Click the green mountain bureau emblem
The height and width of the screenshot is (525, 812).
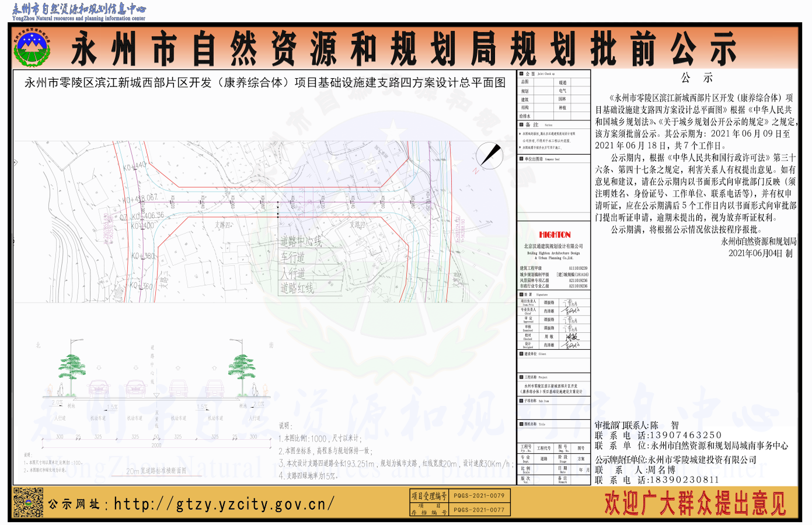click(32, 48)
